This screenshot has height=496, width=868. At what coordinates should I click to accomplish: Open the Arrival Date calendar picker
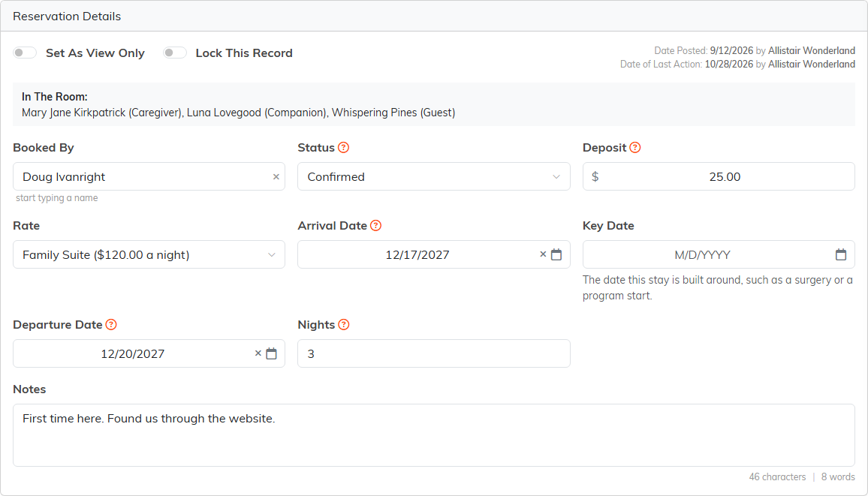pos(556,254)
